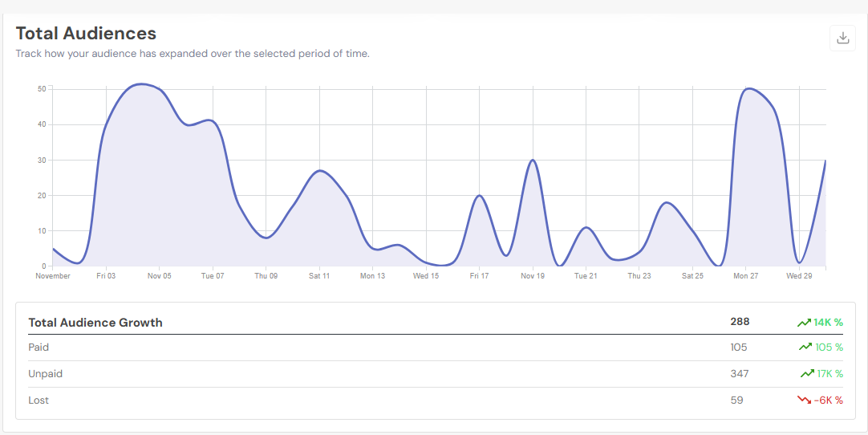
Task: Click the download chart icon
Action: pyautogui.click(x=842, y=38)
